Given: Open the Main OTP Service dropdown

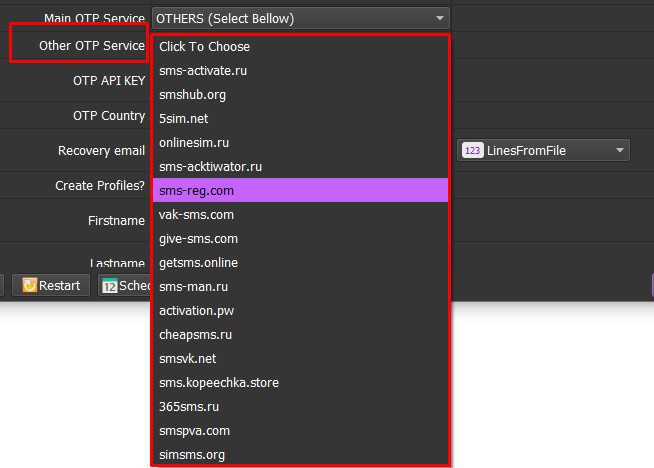Looking at the screenshot, I should [301, 18].
